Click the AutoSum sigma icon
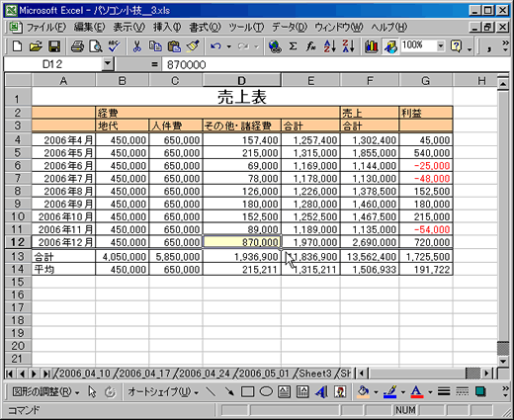Image resolution: width=514 pixels, height=420 pixels. pos(293,46)
